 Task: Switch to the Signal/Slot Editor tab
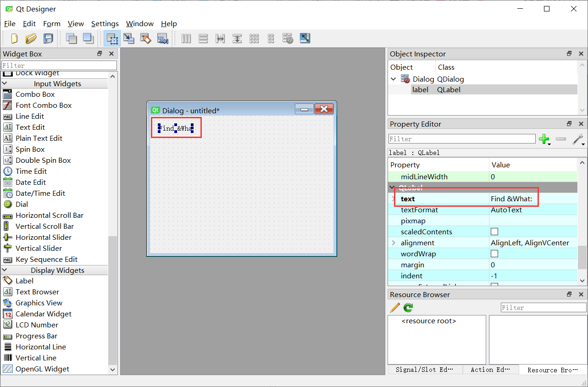pos(425,370)
